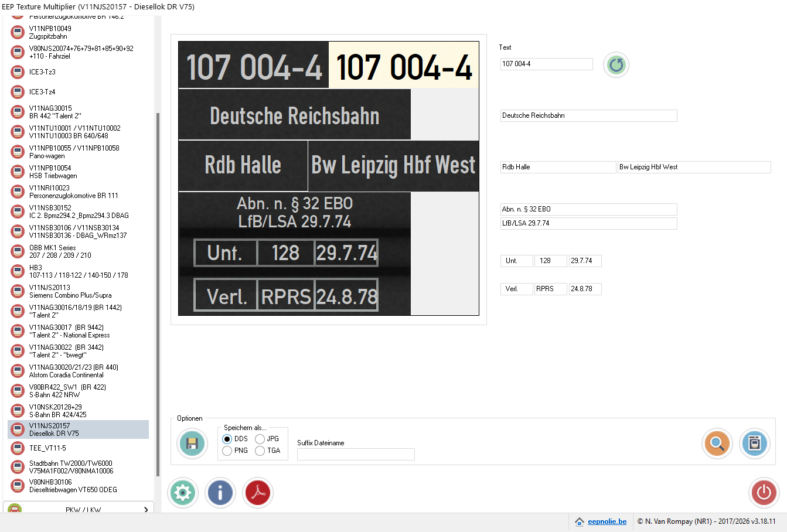Select TGA as the save format
Screen dimensions: 787x532
(x=260, y=451)
